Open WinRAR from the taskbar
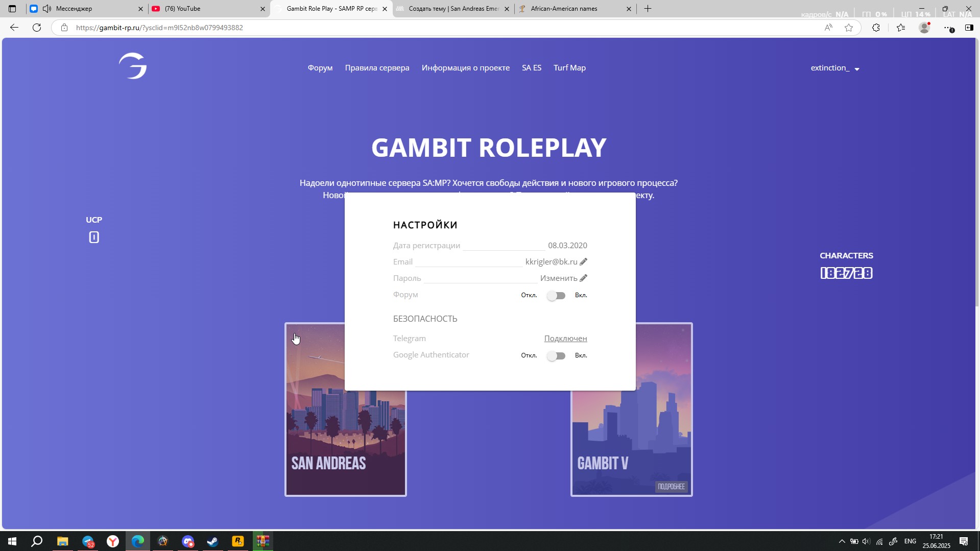Screen dimensions: 980x551 [263, 541]
